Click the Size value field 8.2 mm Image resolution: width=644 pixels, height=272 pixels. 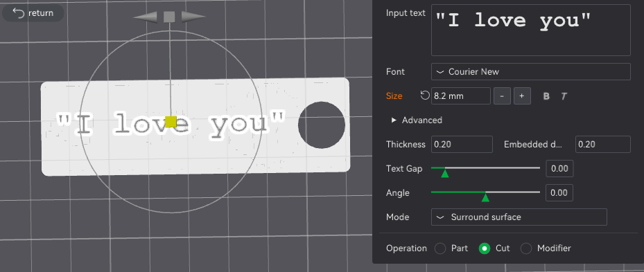(x=461, y=96)
